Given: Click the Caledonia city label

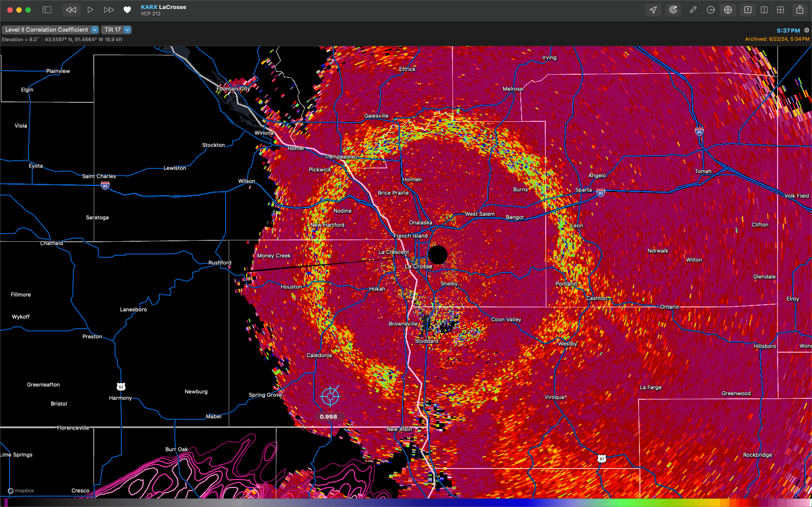Looking at the screenshot, I should pyautogui.click(x=319, y=355).
